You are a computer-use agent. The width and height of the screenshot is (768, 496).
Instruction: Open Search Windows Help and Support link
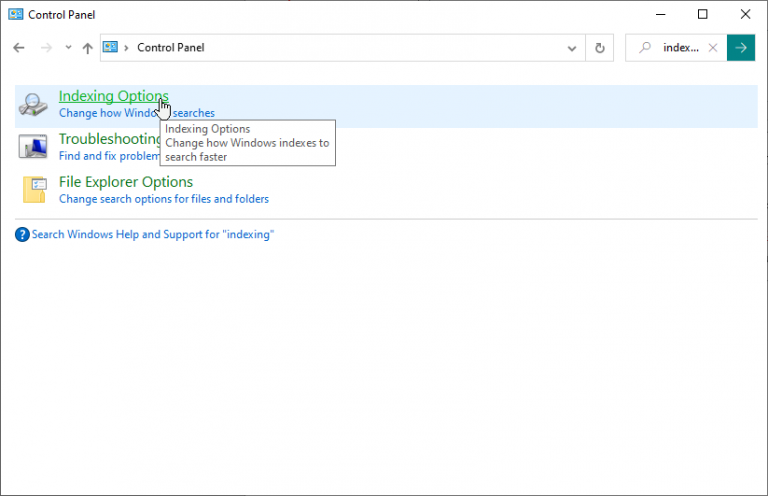pos(153,235)
